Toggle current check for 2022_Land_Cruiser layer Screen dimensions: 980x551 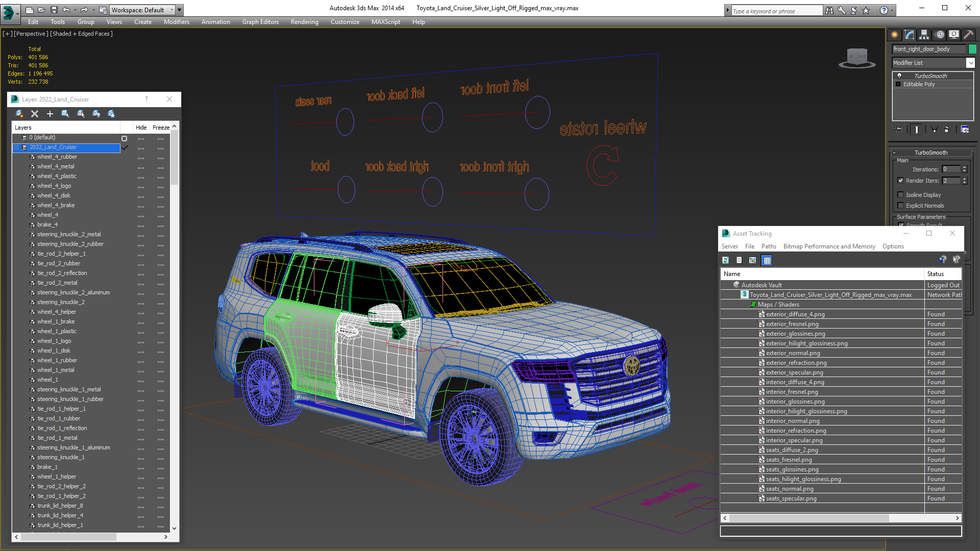point(125,147)
